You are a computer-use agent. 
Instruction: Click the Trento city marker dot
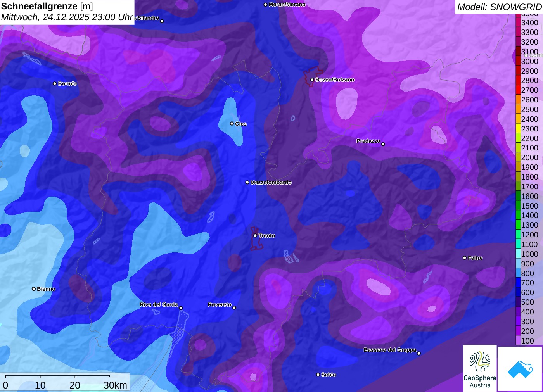pyautogui.click(x=255, y=235)
